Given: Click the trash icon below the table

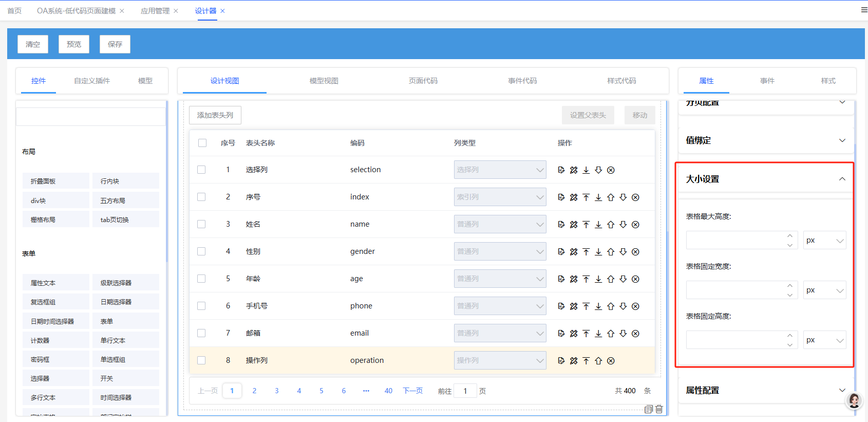Looking at the screenshot, I should pyautogui.click(x=659, y=409).
